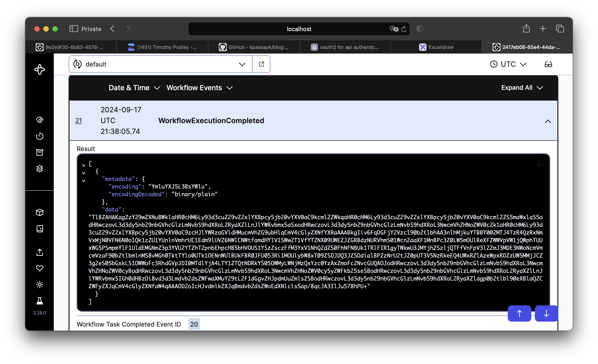Open the default namespace dropdown

pyautogui.click(x=160, y=64)
